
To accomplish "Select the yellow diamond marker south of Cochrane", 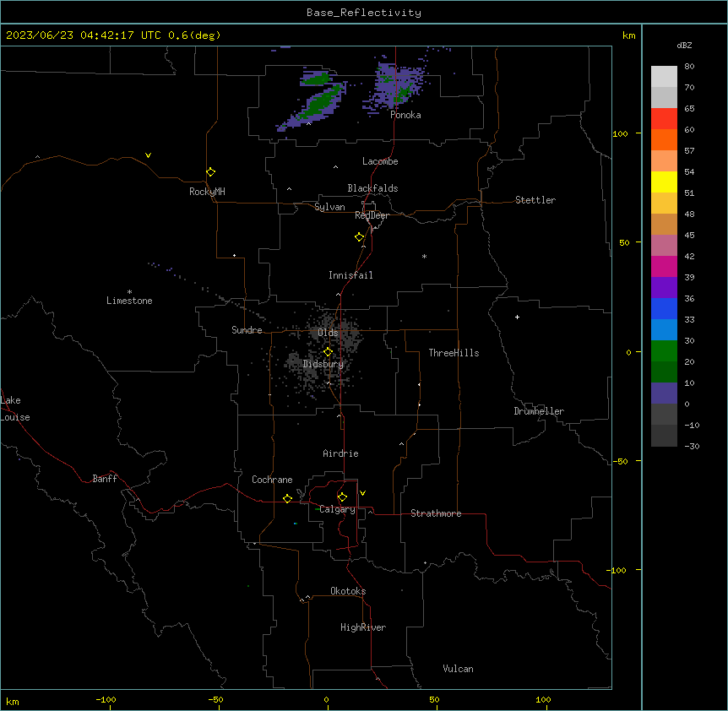I will click(287, 498).
